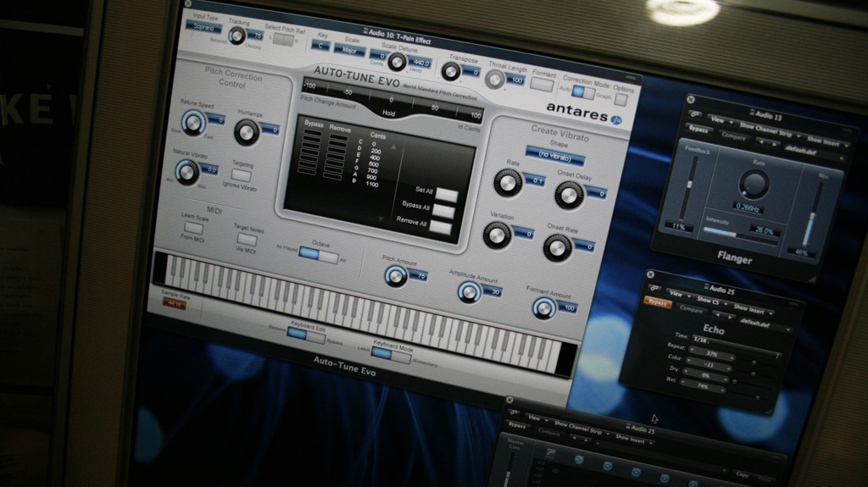Click the Formant Amount knob

click(x=543, y=308)
